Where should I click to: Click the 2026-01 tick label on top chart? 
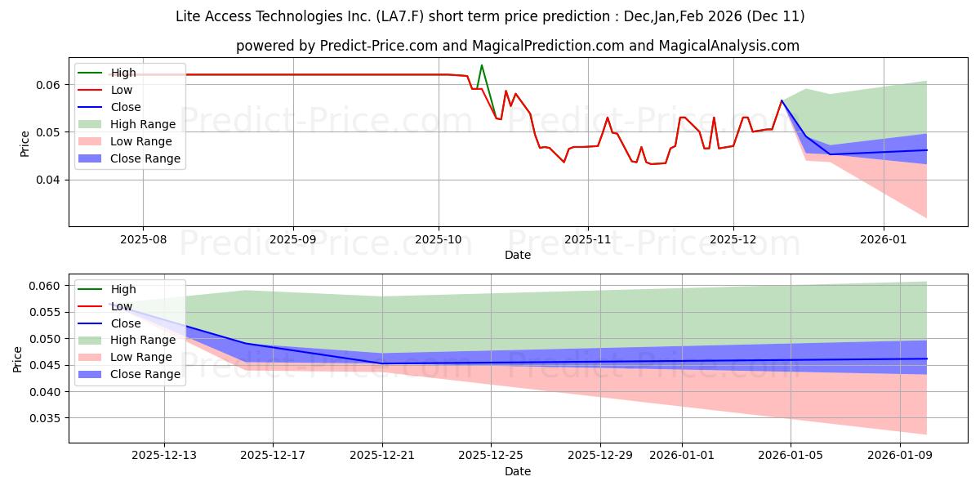pos(884,240)
